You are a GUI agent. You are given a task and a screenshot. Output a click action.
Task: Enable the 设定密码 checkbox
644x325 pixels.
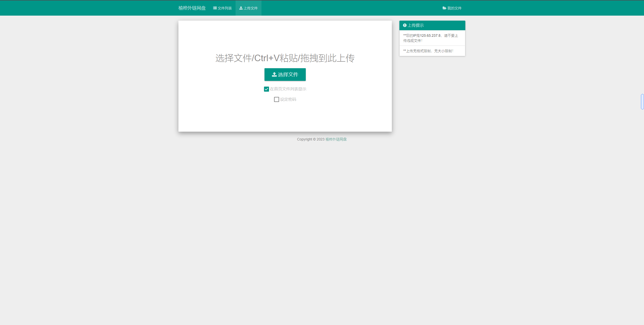click(276, 99)
